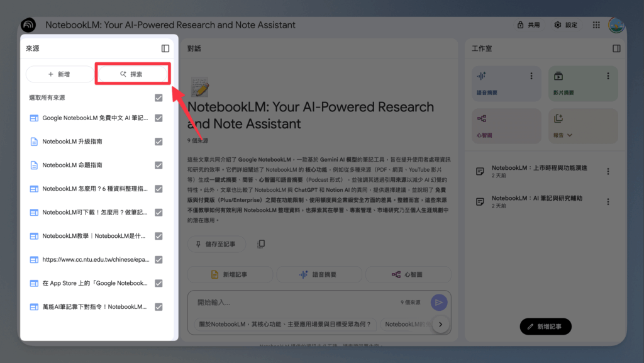
Task: Open the user account avatar
Action: click(x=616, y=25)
